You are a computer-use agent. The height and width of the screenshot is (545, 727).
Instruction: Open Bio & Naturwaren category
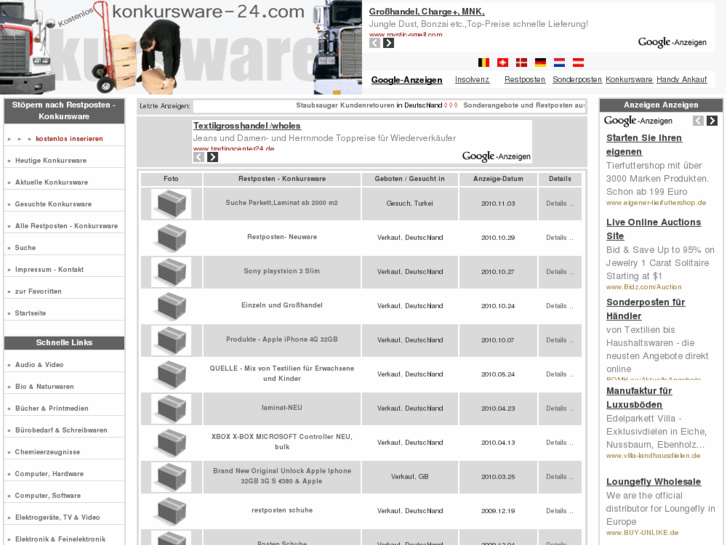(x=44, y=386)
